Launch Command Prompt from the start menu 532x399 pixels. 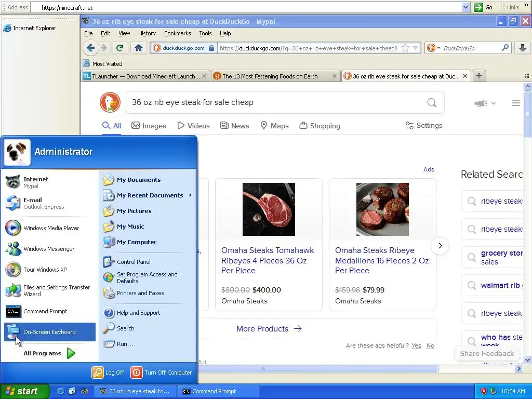click(x=49, y=311)
